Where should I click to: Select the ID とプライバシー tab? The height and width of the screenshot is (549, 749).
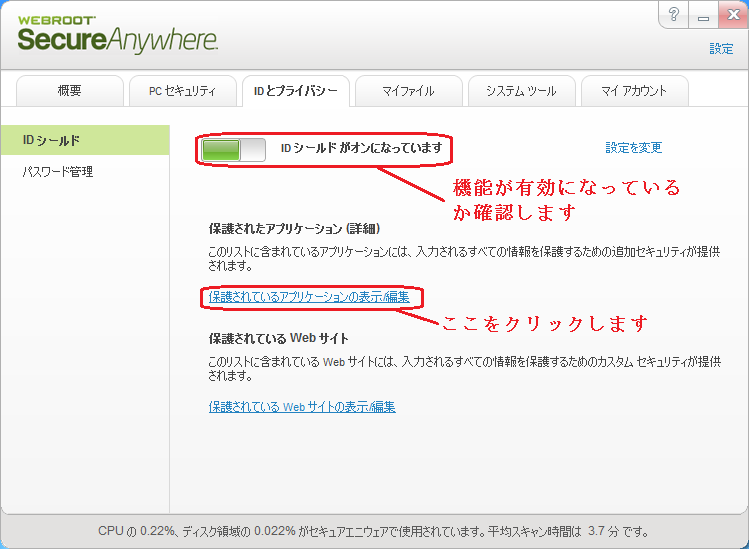296,91
